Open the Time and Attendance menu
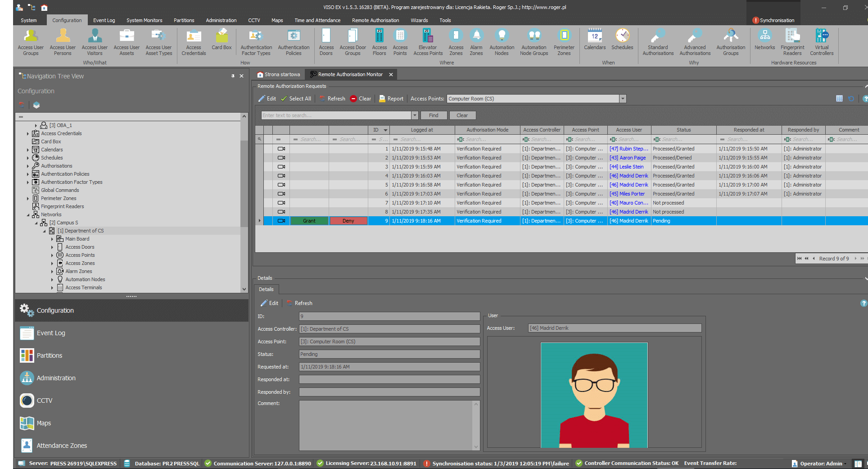868x469 pixels. [317, 20]
